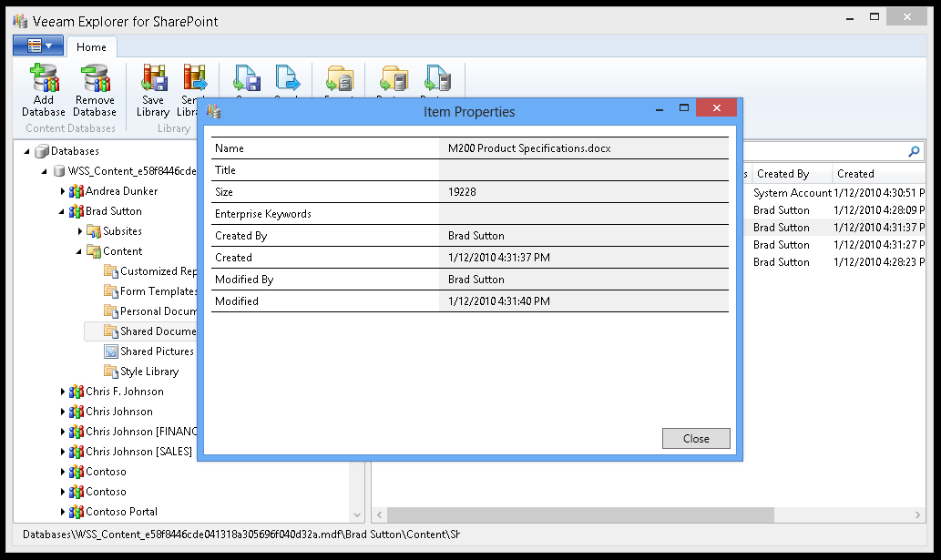Image resolution: width=941 pixels, height=560 pixels.
Task: Expand the Andrea Dunker node
Action: tap(63, 191)
